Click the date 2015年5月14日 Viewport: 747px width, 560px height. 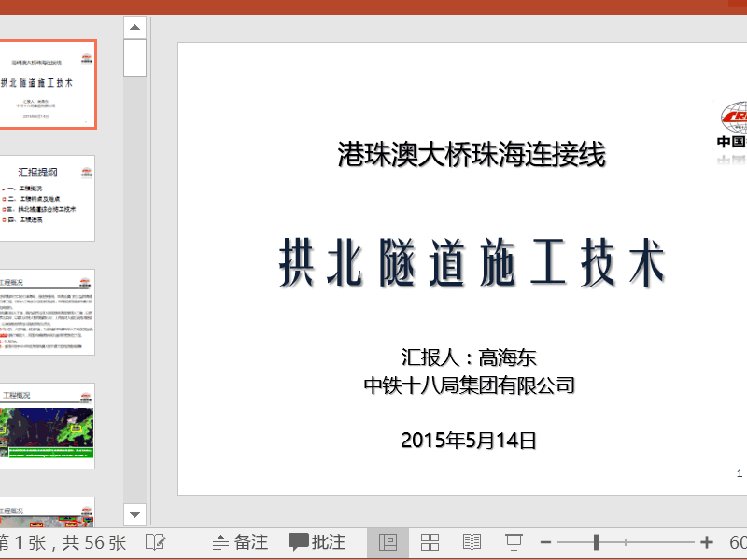point(469,440)
